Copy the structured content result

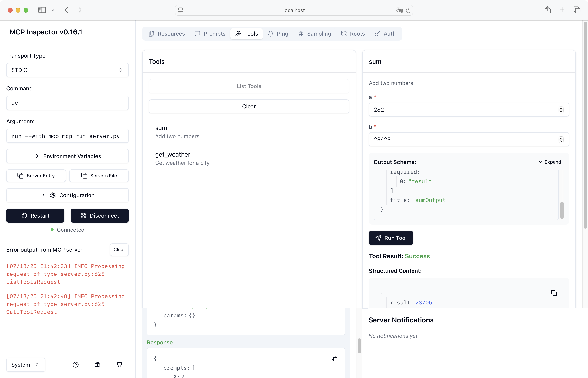tap(554, 293)
